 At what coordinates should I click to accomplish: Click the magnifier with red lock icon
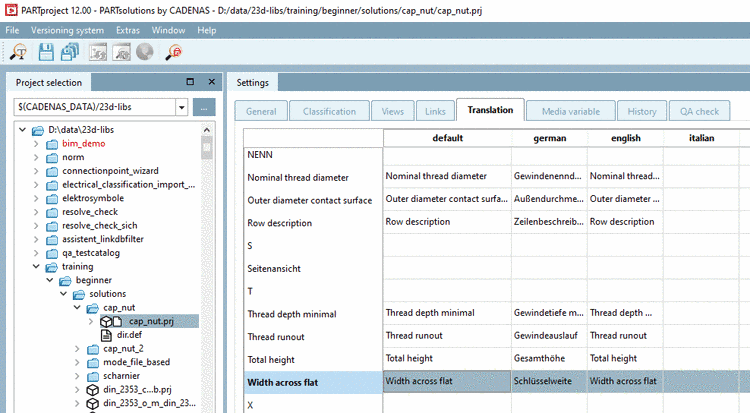coord(174,52)
